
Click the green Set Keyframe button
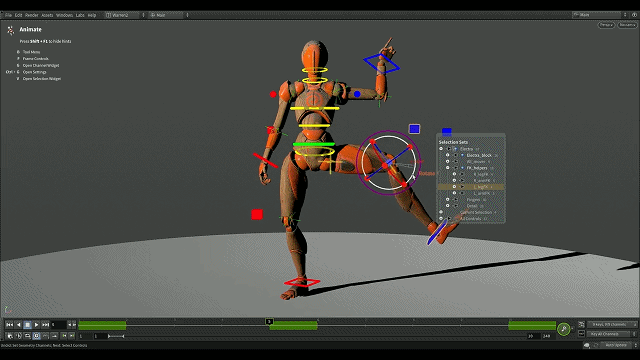(x=564, y=329)
